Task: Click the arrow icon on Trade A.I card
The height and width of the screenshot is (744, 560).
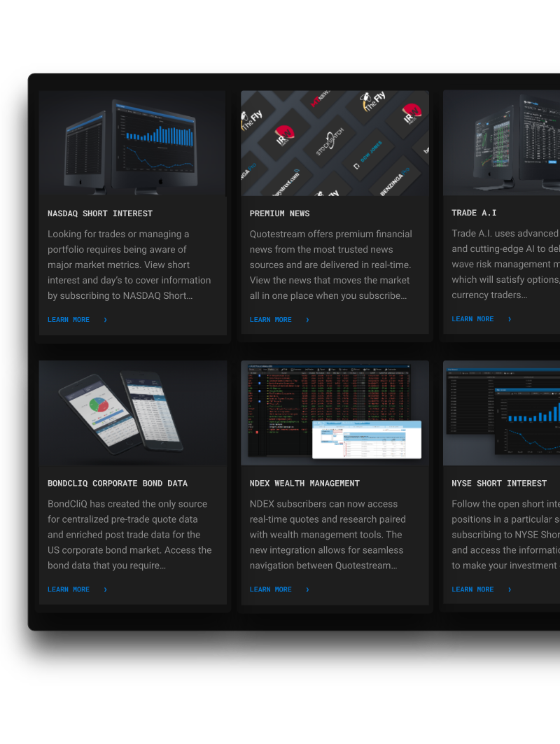Action: (510, 319)
